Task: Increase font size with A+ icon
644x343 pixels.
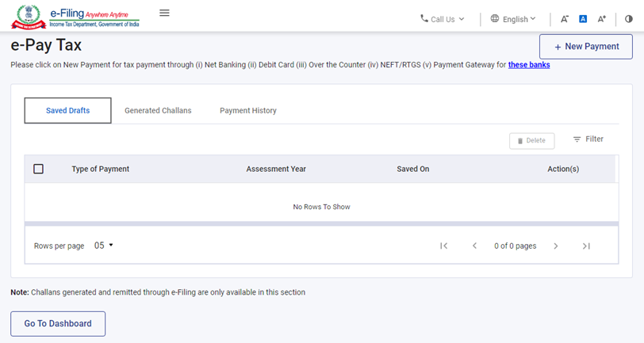Action: (602, 19)
